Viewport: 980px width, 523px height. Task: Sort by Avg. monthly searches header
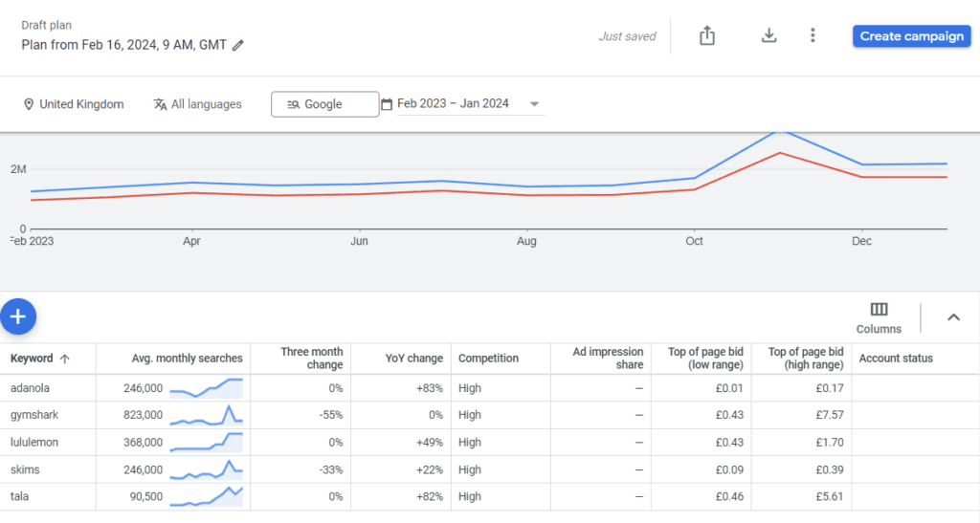pyautogui.click(x=187, y=359)
